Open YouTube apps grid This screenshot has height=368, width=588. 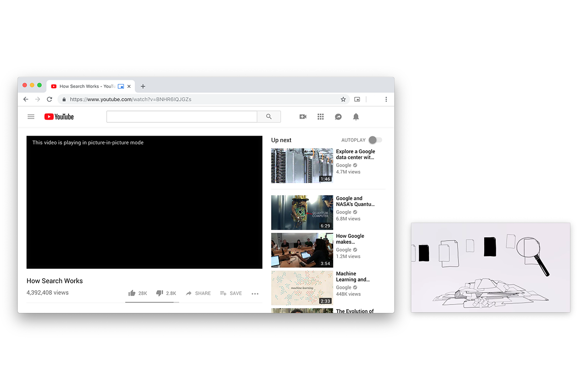click(321, 117)
